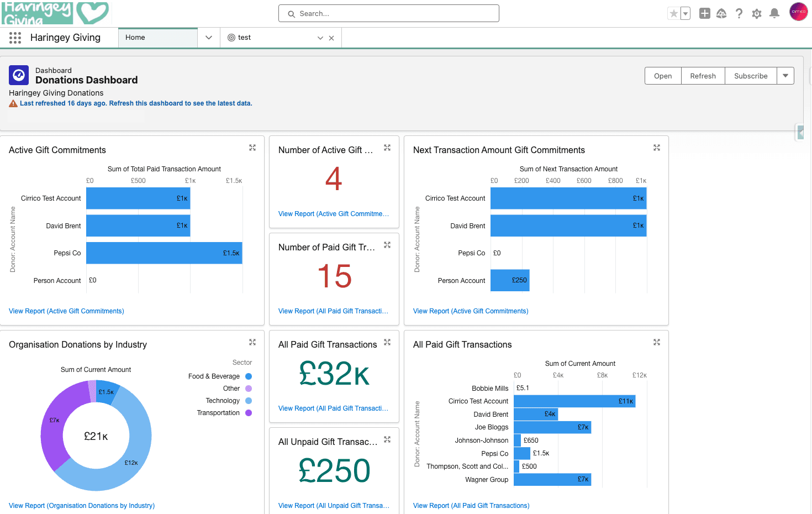Open the Help question mark icon
Viewport: 812px width, 514px height.
739,13
